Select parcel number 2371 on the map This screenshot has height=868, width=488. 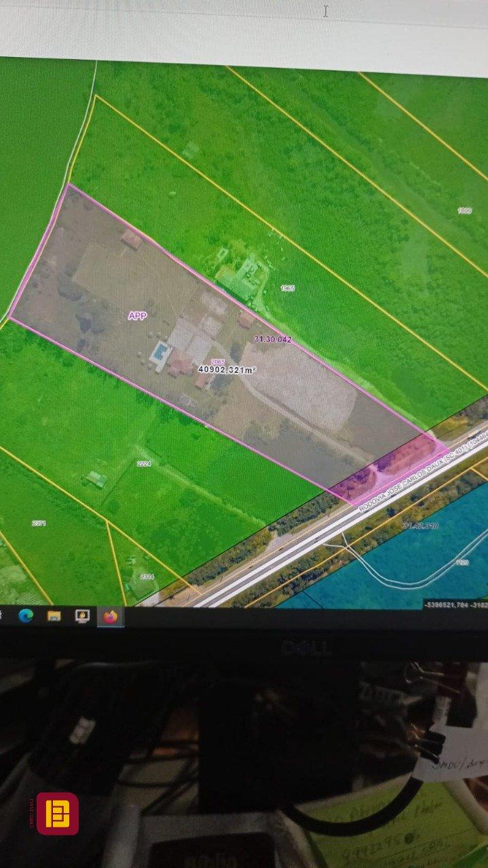(39, 523)
